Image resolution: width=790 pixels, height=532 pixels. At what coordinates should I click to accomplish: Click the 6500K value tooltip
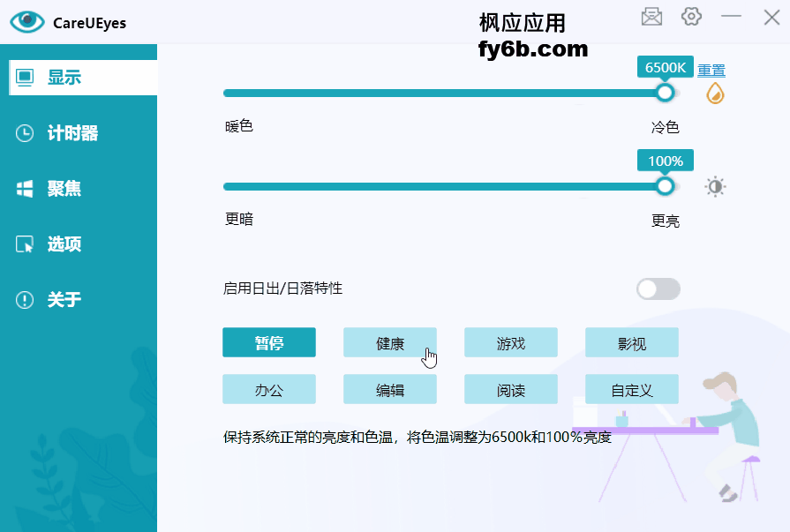(x=665, y=67)
